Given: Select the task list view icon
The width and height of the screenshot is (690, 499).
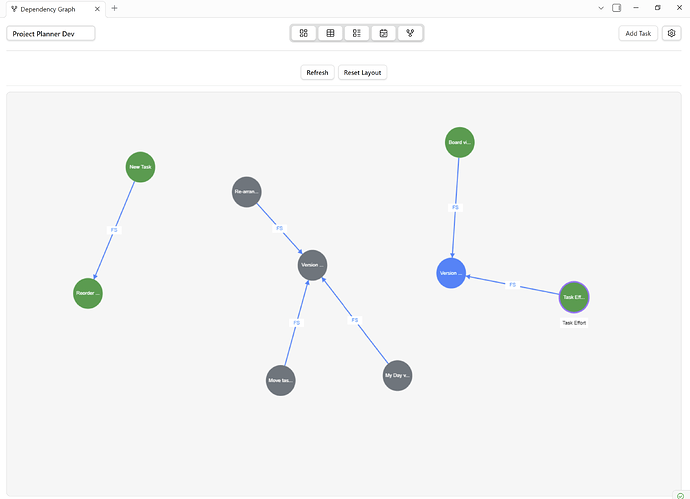Looking at the screenshot, I should (x=356, y=33).
